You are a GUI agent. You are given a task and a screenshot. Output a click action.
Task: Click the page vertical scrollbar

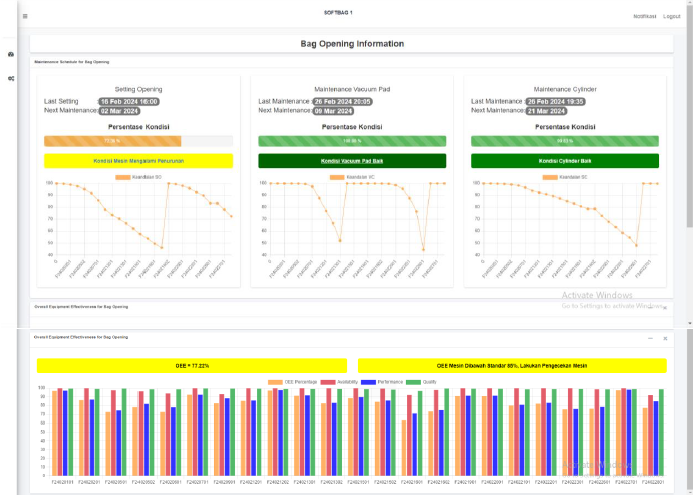point(689,150)
